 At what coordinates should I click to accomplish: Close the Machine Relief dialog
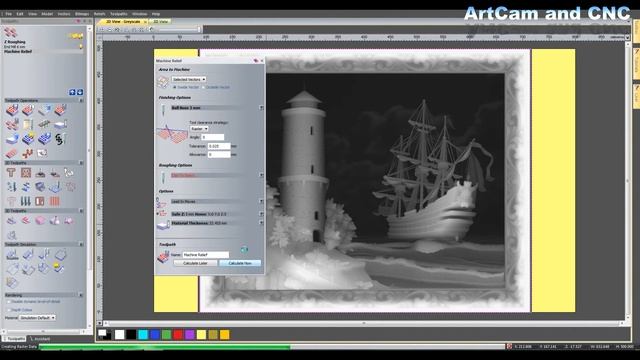[x=262, y=60]
